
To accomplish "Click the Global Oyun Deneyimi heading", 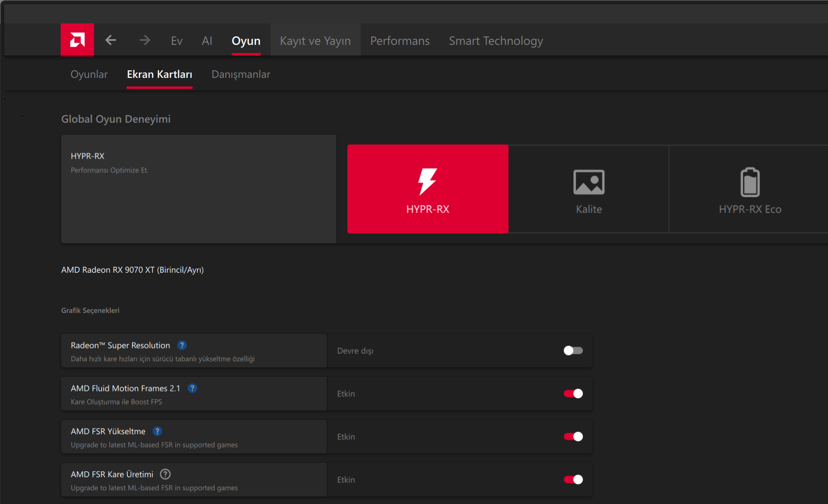I will (116, 119).
